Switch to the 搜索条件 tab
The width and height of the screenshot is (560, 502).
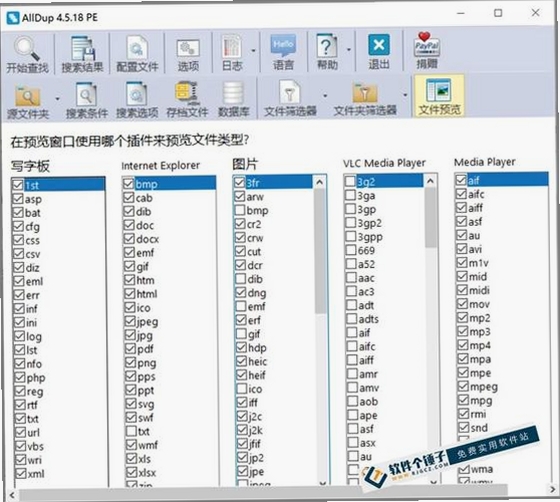point(87,100)
